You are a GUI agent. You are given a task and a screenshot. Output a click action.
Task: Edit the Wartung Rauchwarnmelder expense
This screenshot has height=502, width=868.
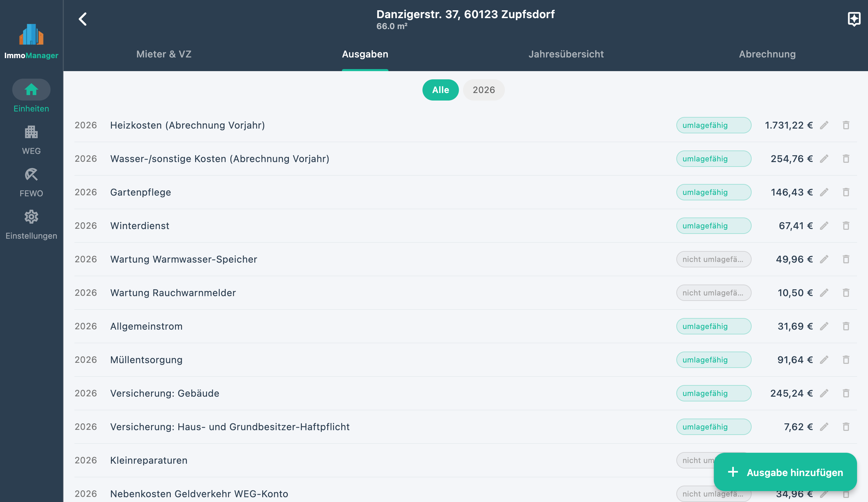824,292
